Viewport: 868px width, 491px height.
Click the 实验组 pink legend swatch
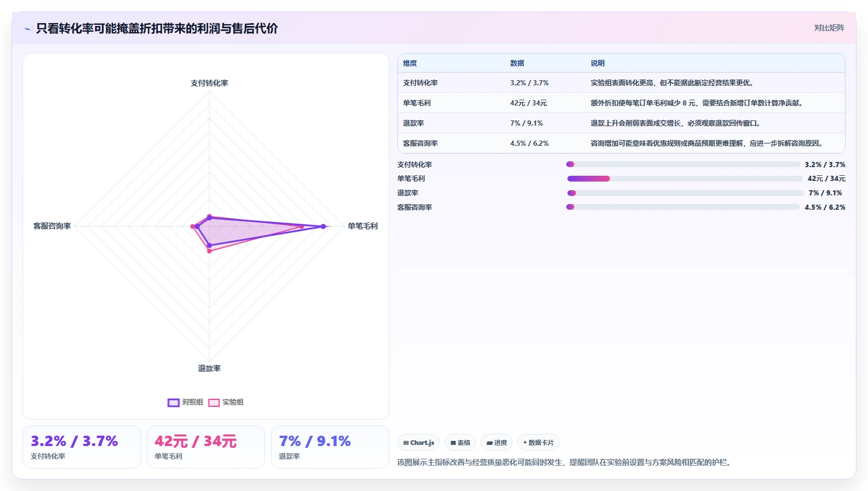click(x=214, y=402)
